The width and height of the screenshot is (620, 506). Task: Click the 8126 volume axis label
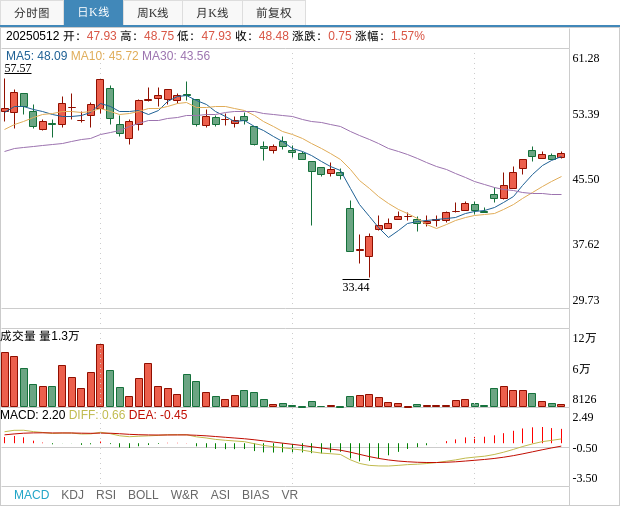(584, 399)
